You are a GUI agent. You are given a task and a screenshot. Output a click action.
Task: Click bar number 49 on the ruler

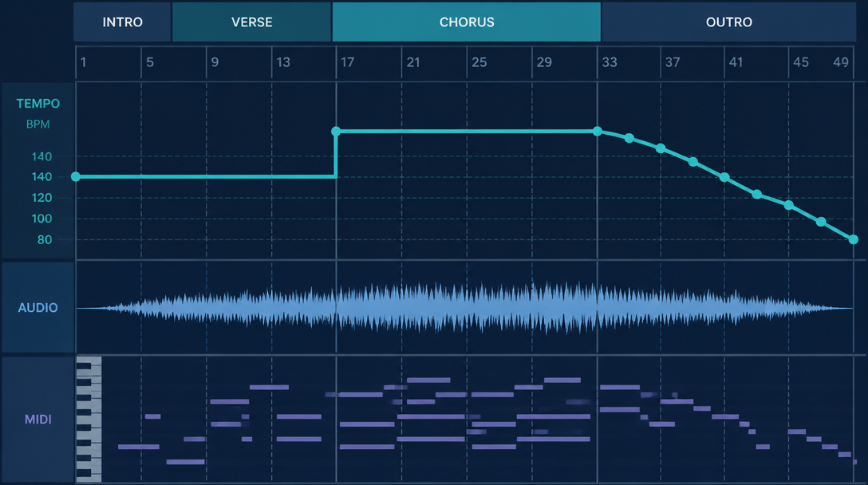click(x=841, y=62)
